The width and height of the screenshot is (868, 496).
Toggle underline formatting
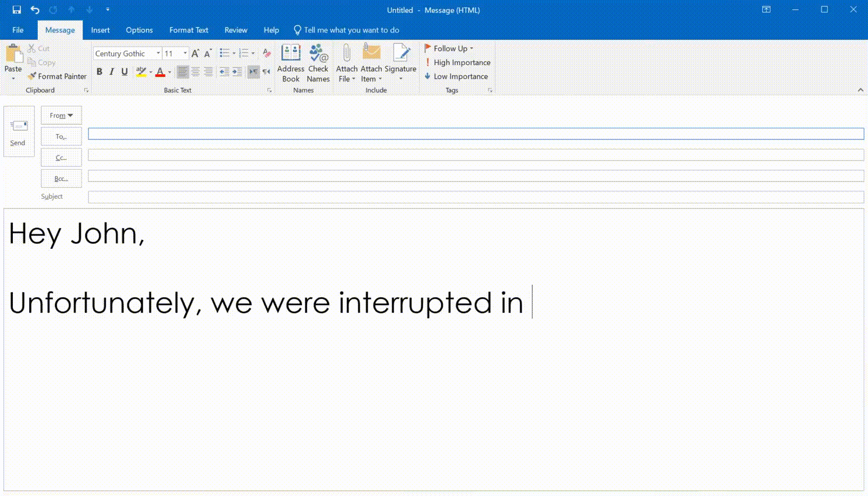[x=125, y=71]
